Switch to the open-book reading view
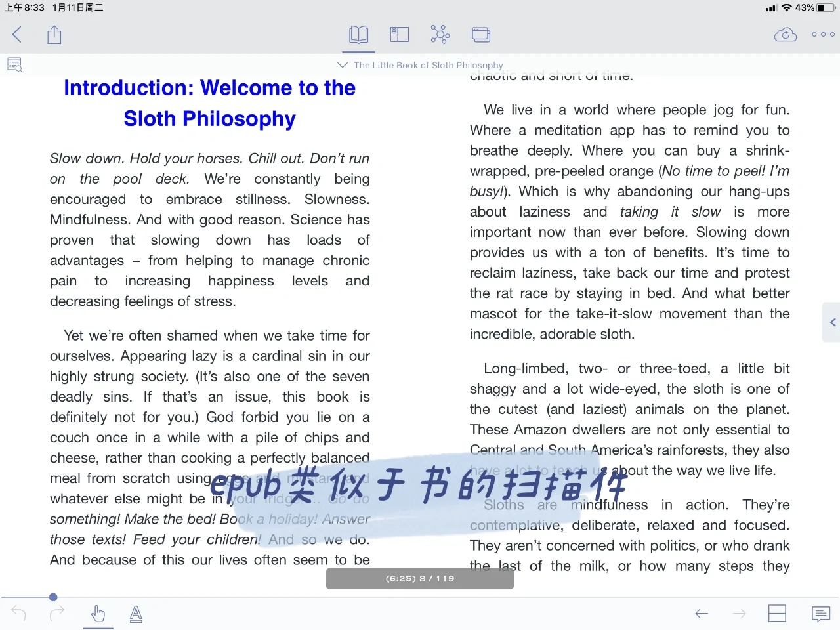 [x=359, y=34]
